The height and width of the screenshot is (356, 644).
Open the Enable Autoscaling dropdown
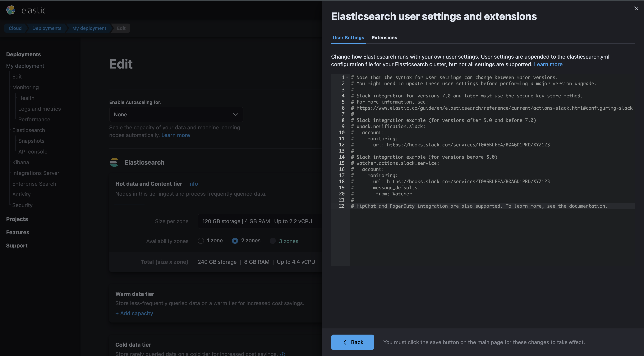click(x=176, y=114)
